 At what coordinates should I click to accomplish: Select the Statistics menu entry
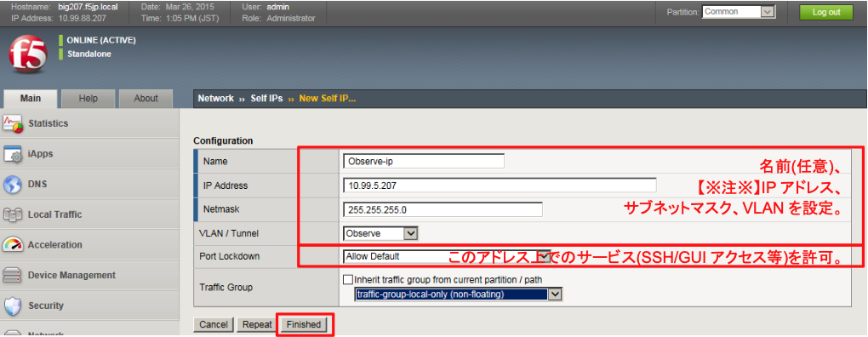89,123
